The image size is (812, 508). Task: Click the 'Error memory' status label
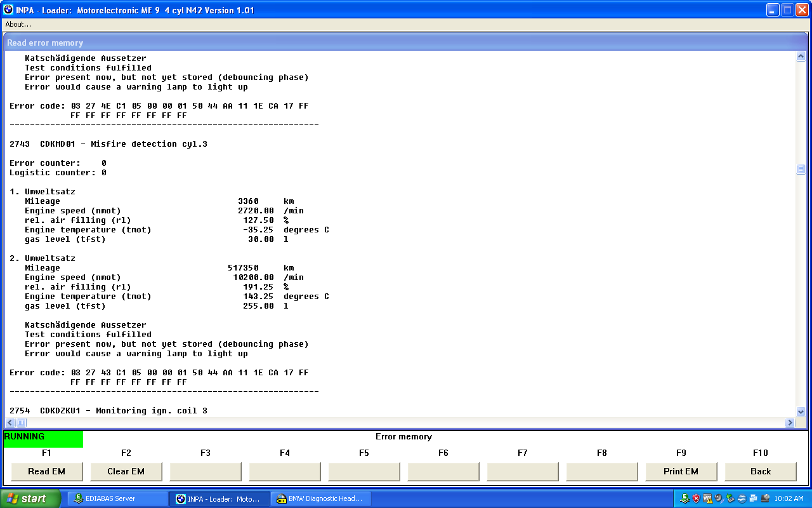[x=403, y=437]
